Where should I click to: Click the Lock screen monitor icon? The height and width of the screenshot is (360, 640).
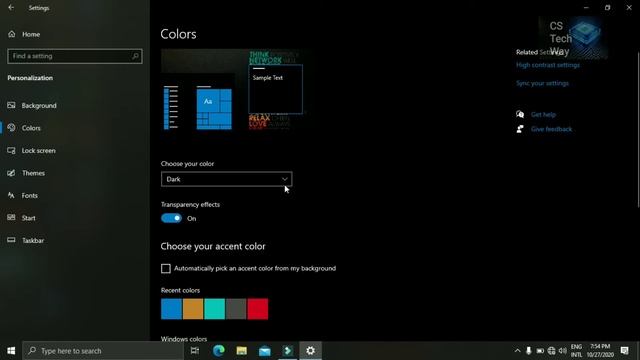(x=11, y=150)
